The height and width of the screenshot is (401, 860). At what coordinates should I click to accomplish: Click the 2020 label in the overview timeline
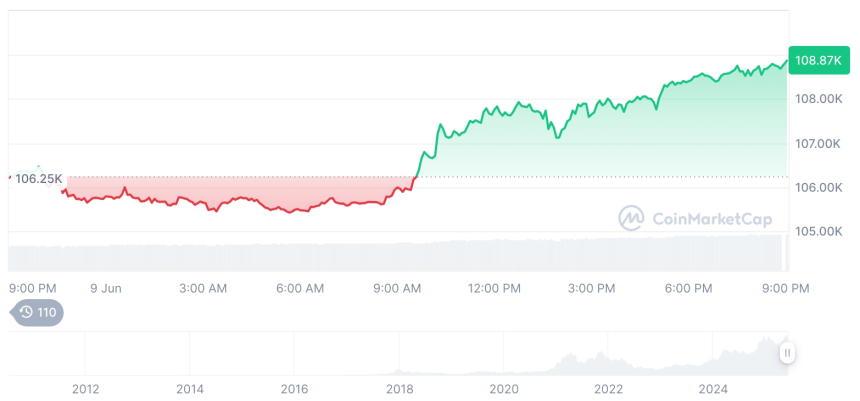tap(504, 389)
